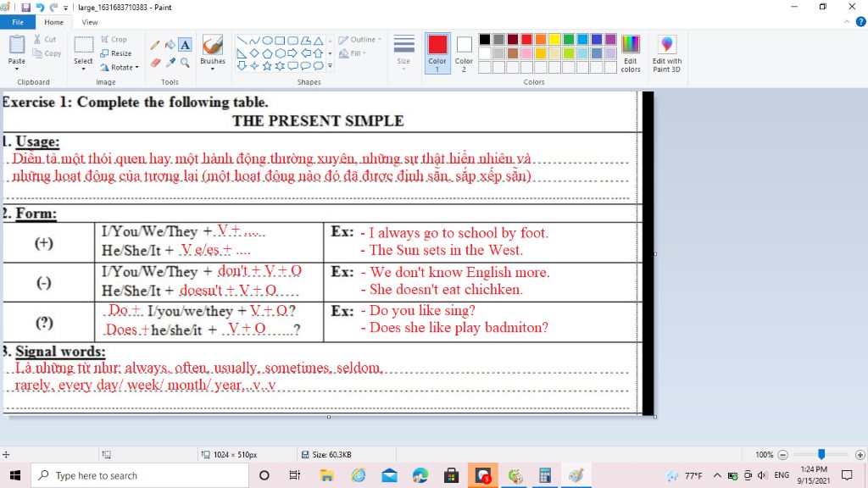Expand the Shapes gallery more arrow
The image size is (868, 488).
click(330, 66)
